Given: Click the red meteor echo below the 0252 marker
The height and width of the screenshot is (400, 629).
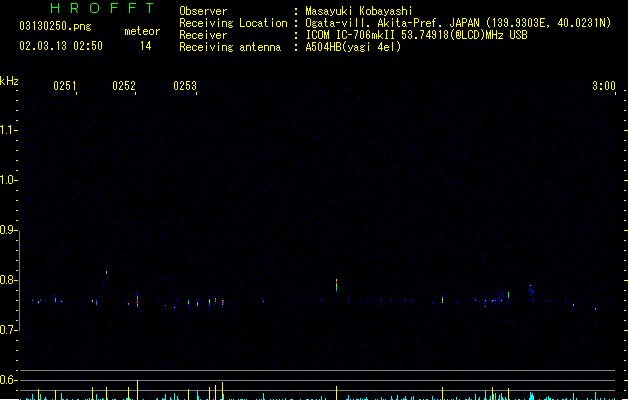Looking at the screenshot, I should [x=138, y=300].
